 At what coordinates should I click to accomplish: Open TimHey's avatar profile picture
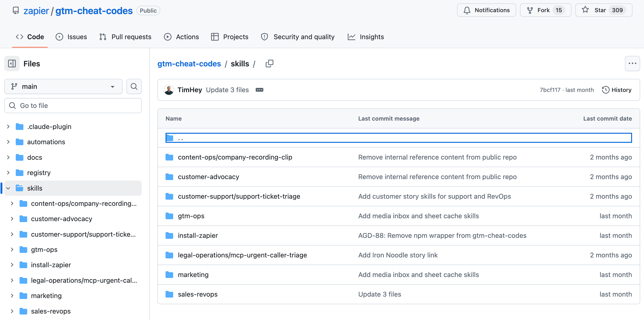[x=169, y=90]
